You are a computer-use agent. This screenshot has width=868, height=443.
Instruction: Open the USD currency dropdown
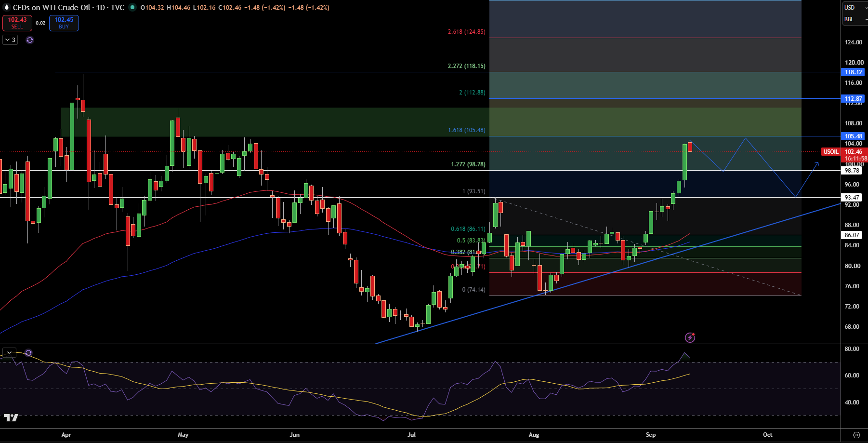point(854,7)
